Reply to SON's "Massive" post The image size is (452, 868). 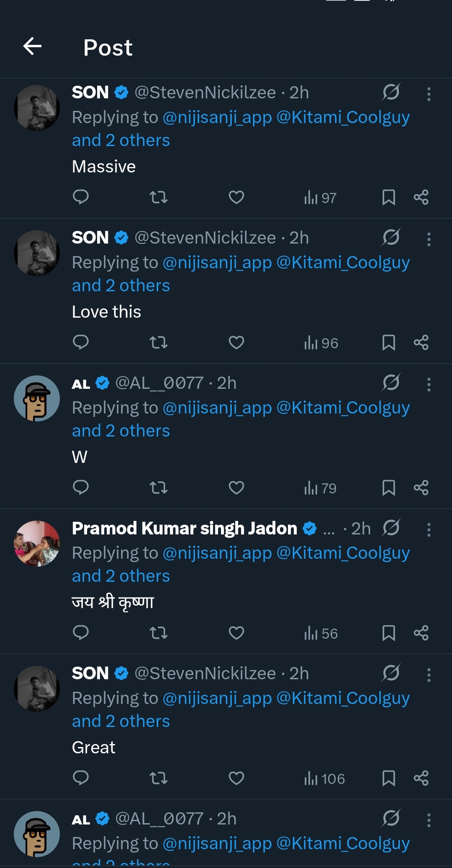(81, 197)
